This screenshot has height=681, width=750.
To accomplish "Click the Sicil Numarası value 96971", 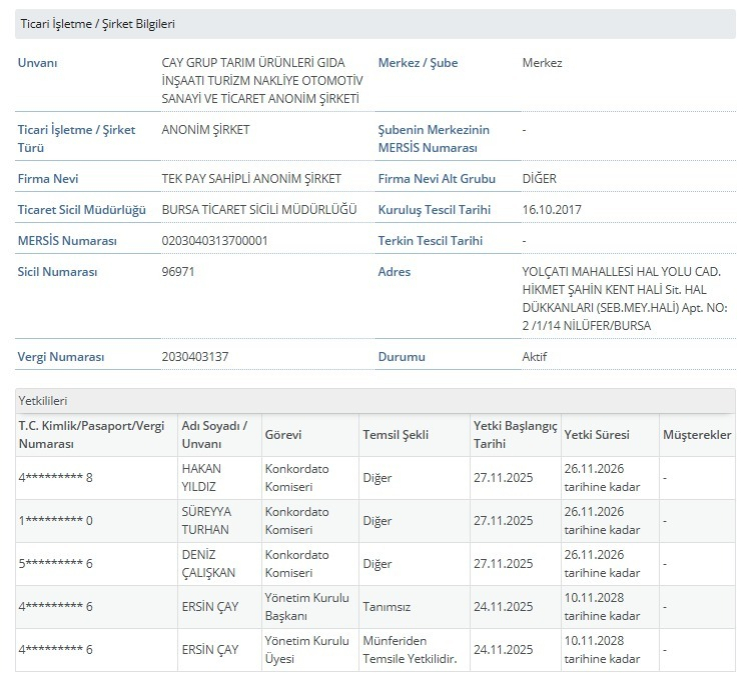I will [180, 272].
